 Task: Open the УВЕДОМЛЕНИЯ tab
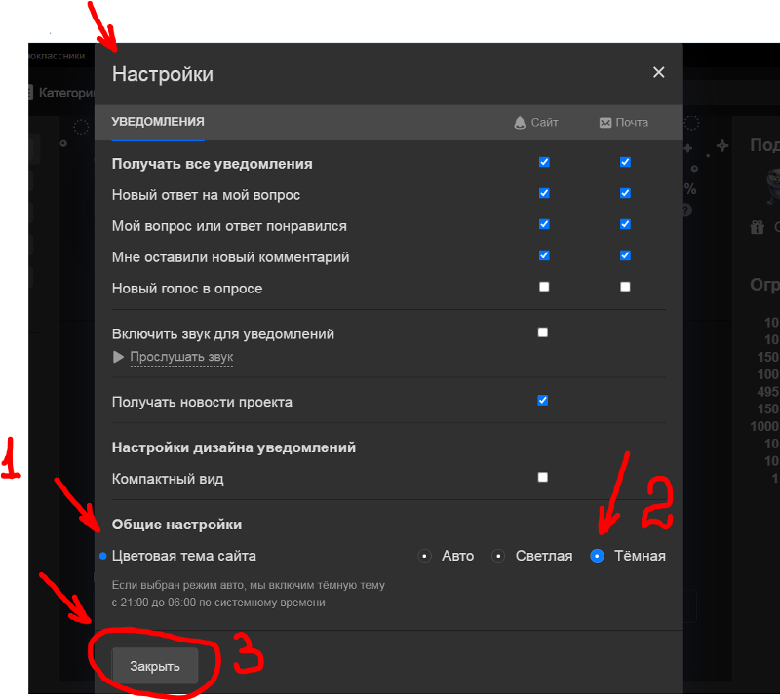tap(158, 122)
